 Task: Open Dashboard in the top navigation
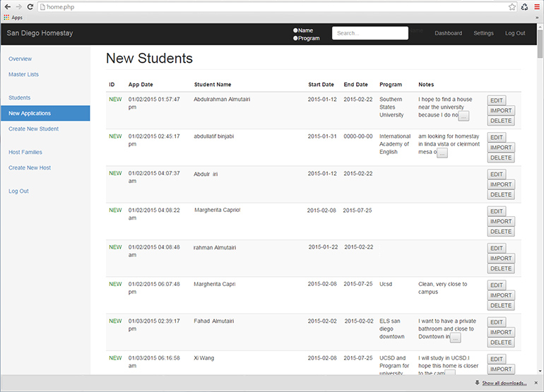coord(448,33)
